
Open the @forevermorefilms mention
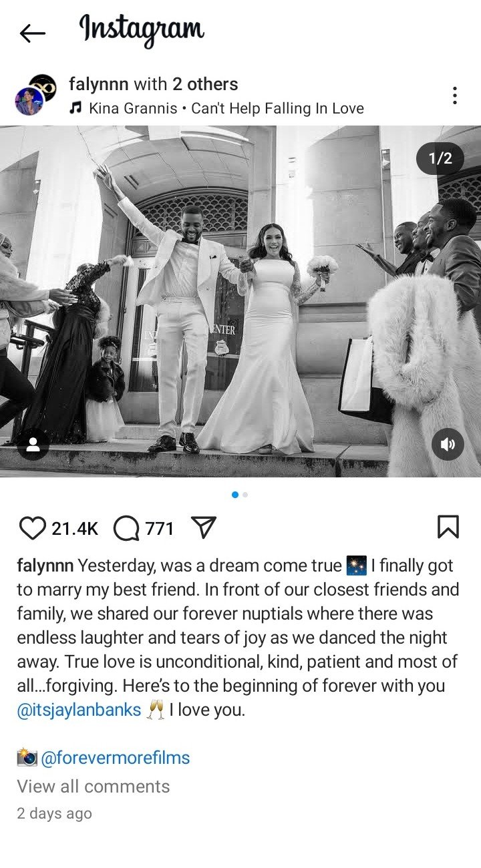[115, 758]
